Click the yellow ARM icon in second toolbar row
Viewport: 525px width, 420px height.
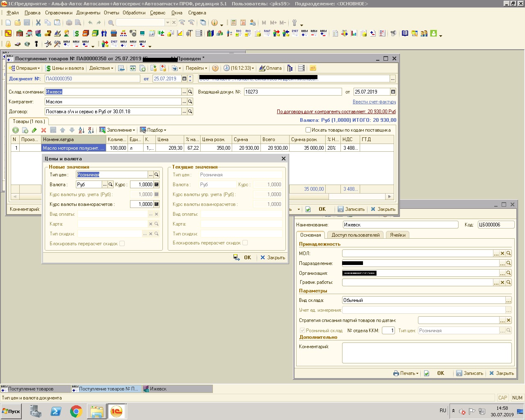point(8,33)
